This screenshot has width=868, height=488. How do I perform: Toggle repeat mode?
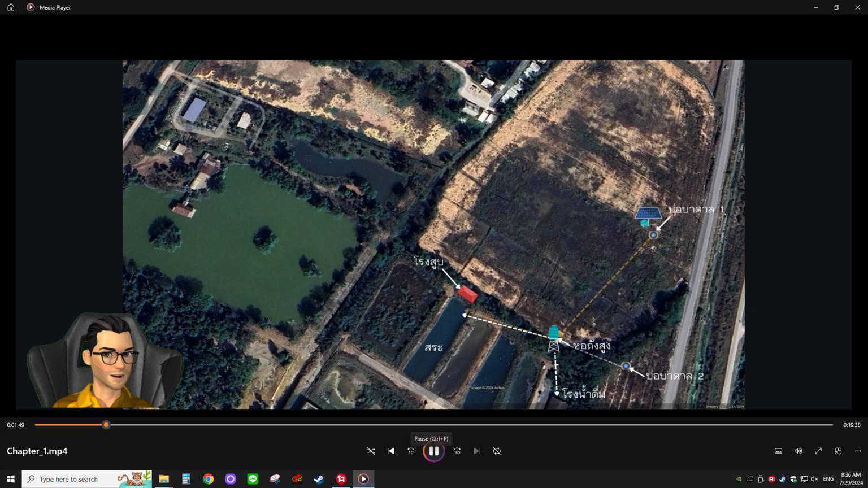497,451
